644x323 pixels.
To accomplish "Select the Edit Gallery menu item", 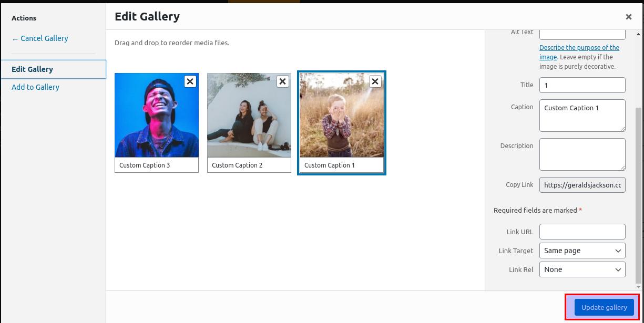I will tap(53, 69).
